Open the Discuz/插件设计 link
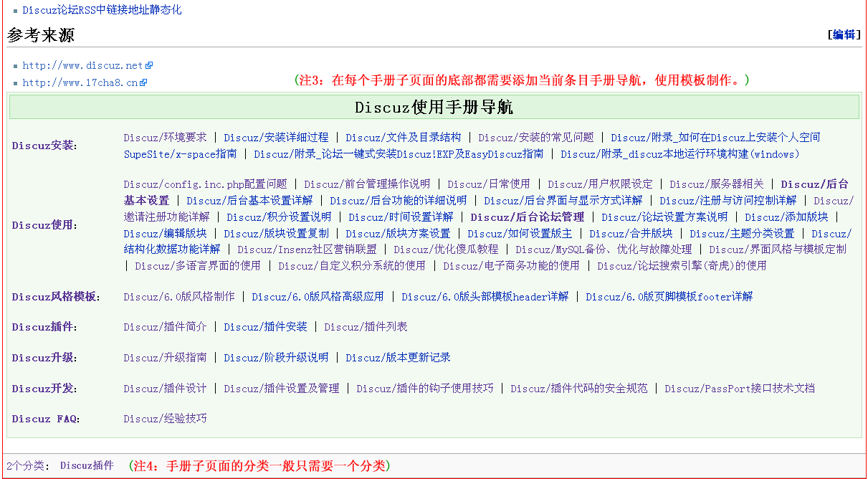Screen dimensions: 868x479 point(165,388)
